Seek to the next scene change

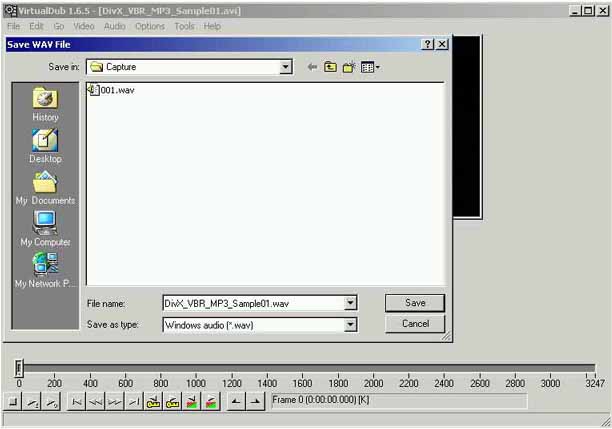[210, 401]
